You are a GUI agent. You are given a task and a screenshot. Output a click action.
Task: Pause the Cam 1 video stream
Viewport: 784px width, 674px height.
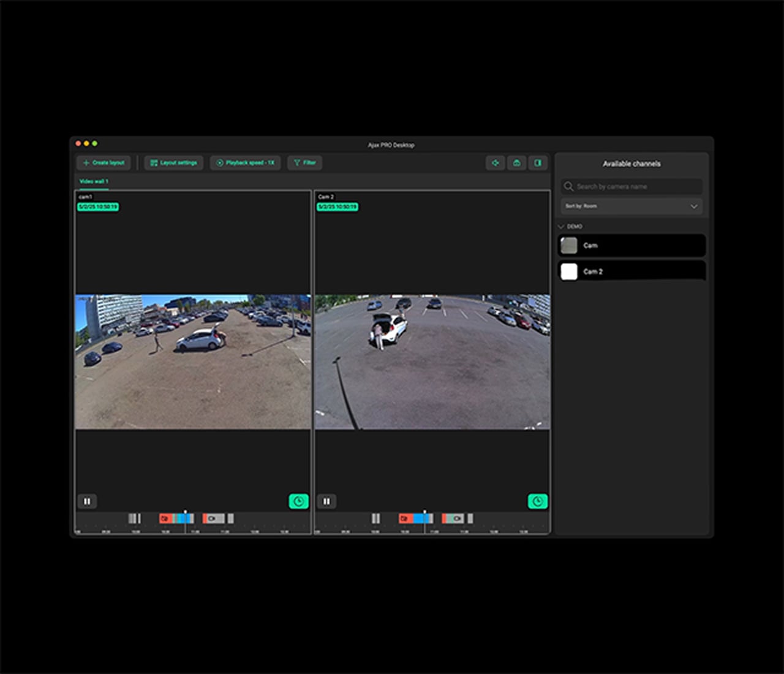pyautogui.click(x=87, y=501)
